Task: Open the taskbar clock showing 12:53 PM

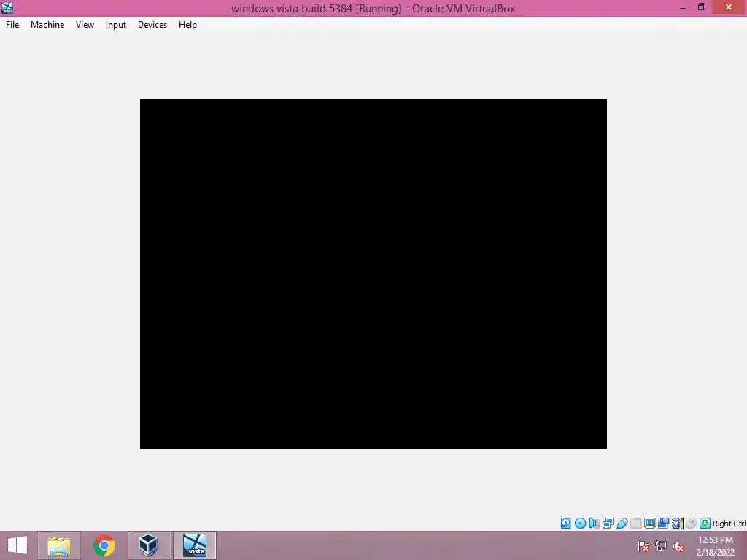Action: pos(716,546)
